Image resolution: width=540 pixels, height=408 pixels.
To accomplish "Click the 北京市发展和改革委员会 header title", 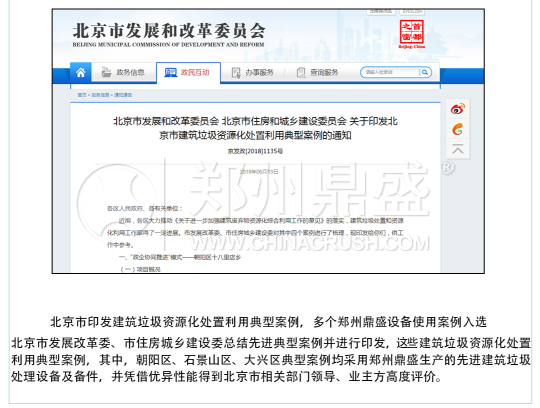I will (168, 31).
